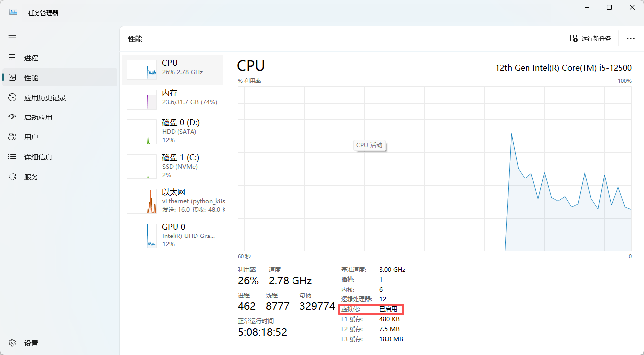Open the 进程 (Processes) page from sidebar
The width and height of the screenshot is (644, 355).
coord(12,58)
